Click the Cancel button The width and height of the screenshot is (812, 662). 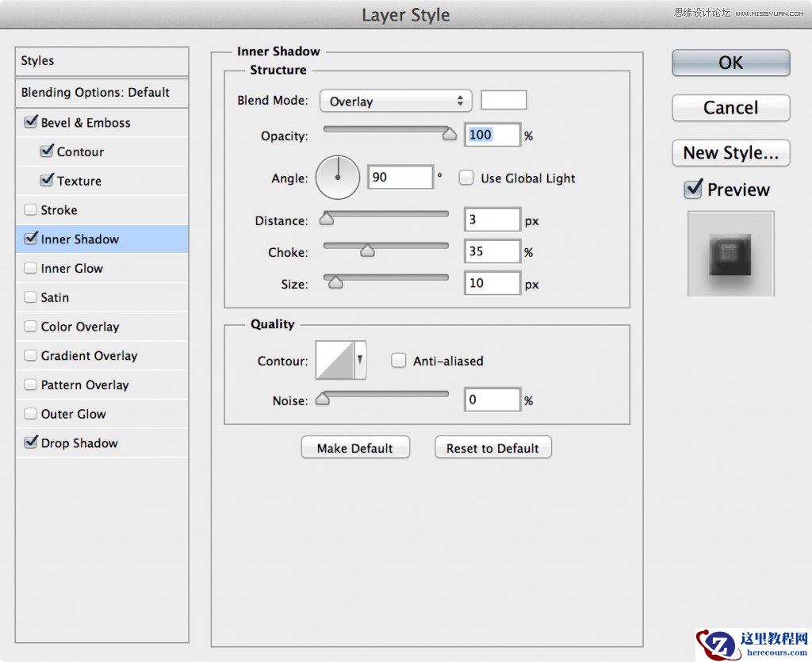click(x=730, y=108)
